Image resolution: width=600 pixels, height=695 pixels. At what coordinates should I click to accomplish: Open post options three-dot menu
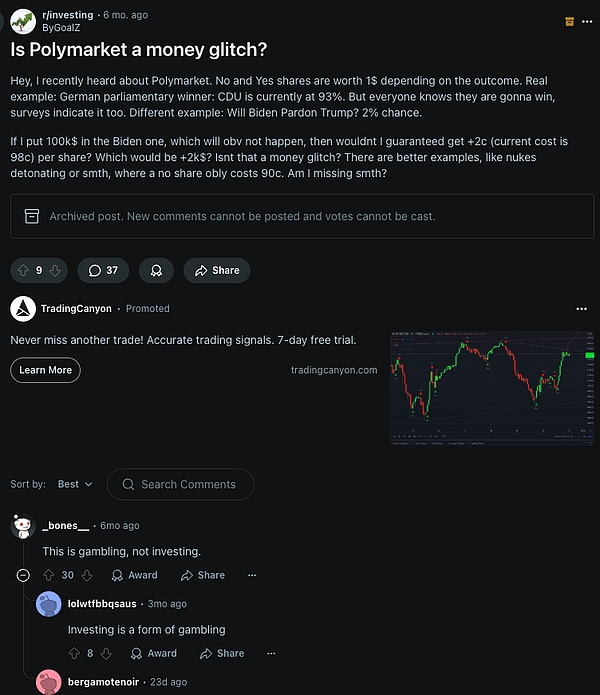pyautogui.click(x=590, y=21)
